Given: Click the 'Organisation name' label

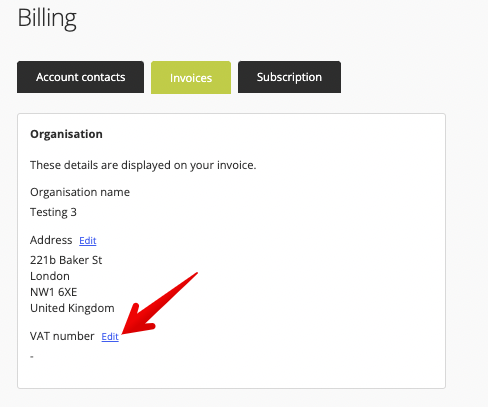Looking at the screenshot, I should pyautogui.click(x=80, y=192).
